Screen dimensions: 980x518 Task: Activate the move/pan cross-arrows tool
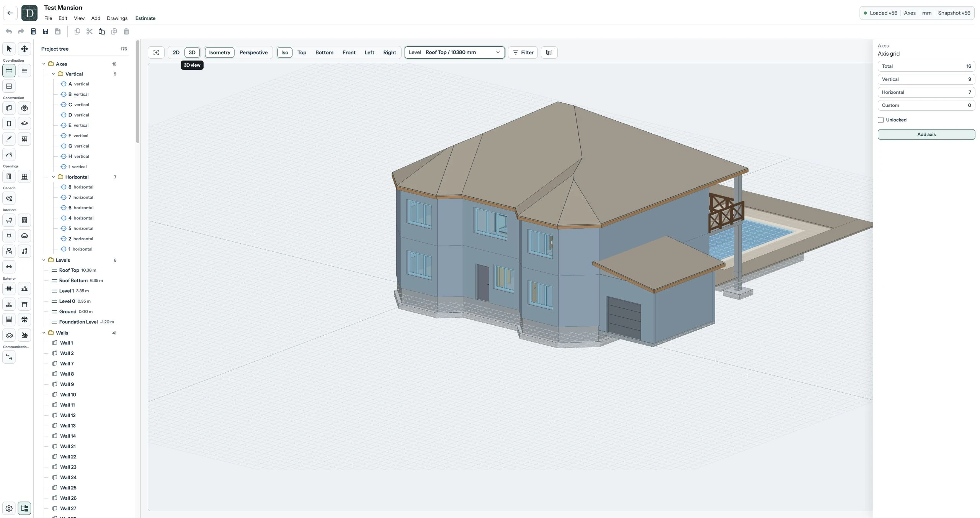pyautogui.click(x=24, y=49)
